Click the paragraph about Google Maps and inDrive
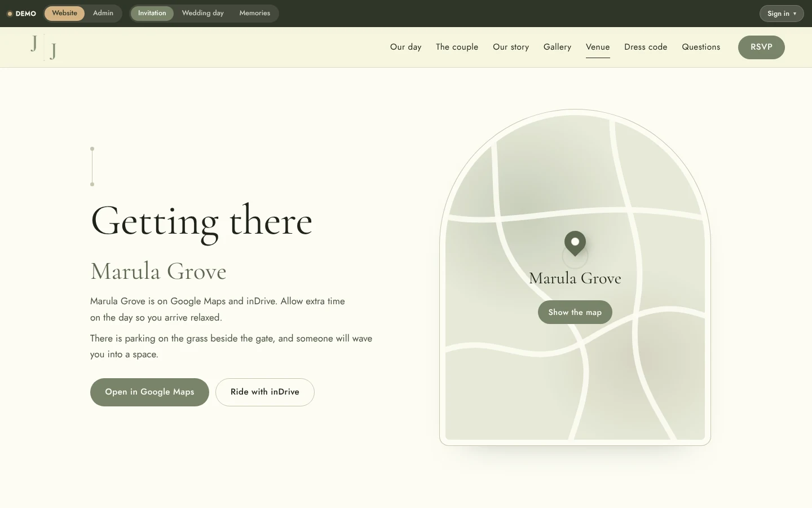812x508 pixels. [x=218, y=309]
